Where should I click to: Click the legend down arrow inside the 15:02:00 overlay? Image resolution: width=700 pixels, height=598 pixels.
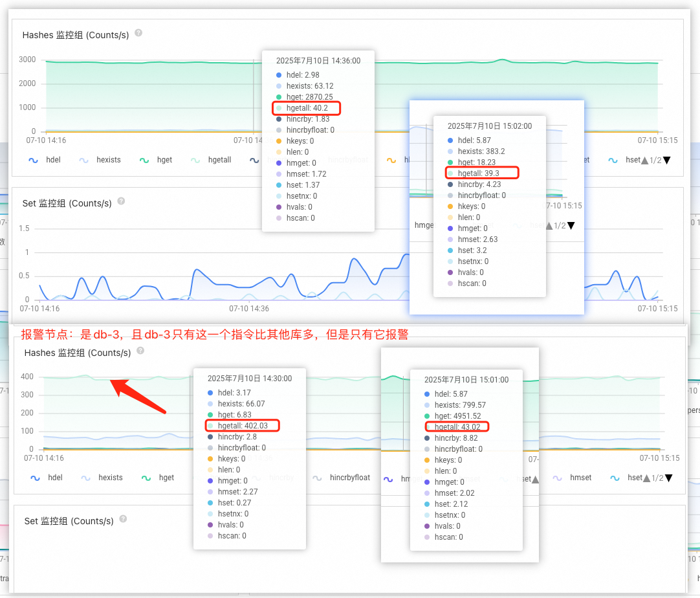pos(571,226)
